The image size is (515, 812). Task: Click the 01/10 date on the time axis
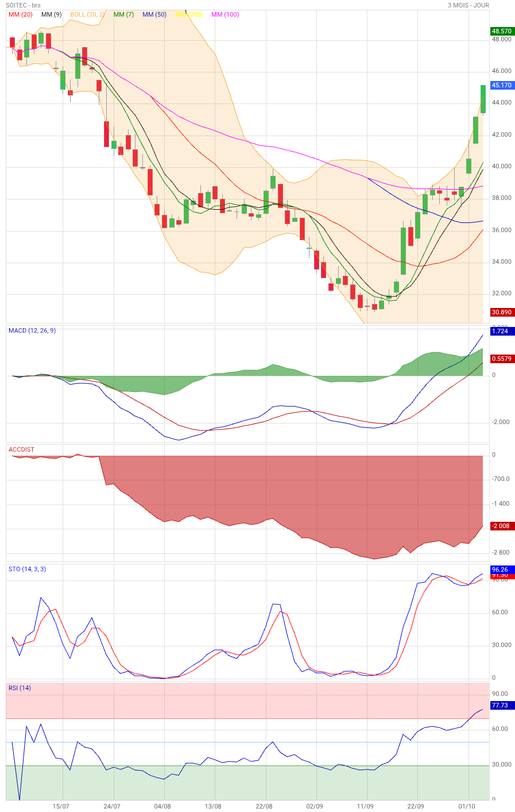467,806
